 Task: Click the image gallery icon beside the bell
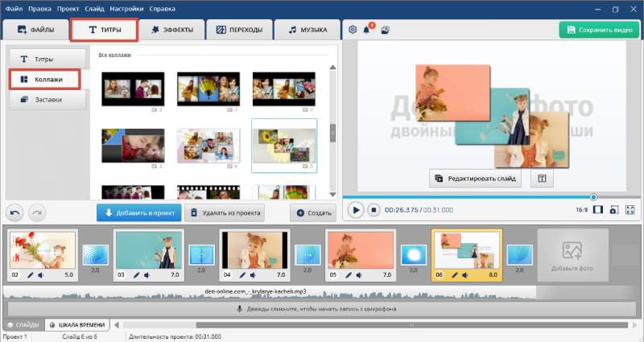(386, 30)
